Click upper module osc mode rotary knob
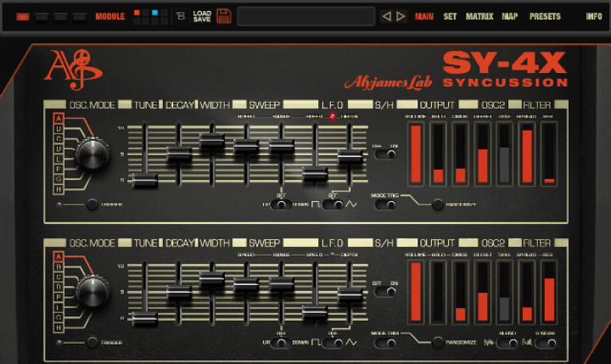The height and width of the screenshot is (364, 611). coord(92,154)
